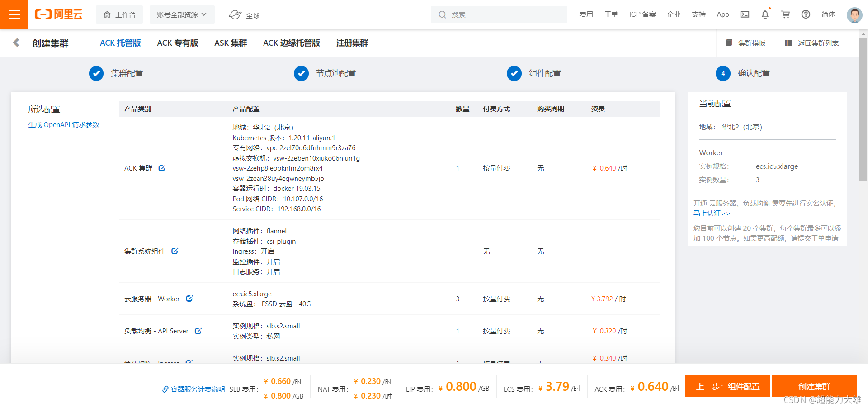868x408 pixels.
Task: Click the 购买周期 column header
Action: pos(550,109)
